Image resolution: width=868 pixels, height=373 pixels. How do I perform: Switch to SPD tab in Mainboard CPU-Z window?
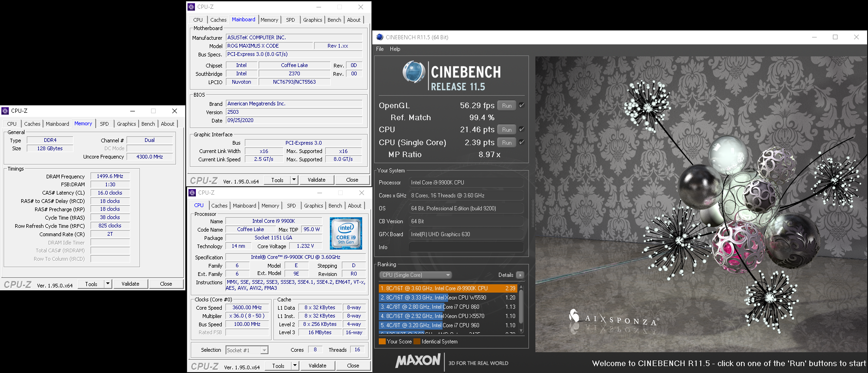coord(290,20)
